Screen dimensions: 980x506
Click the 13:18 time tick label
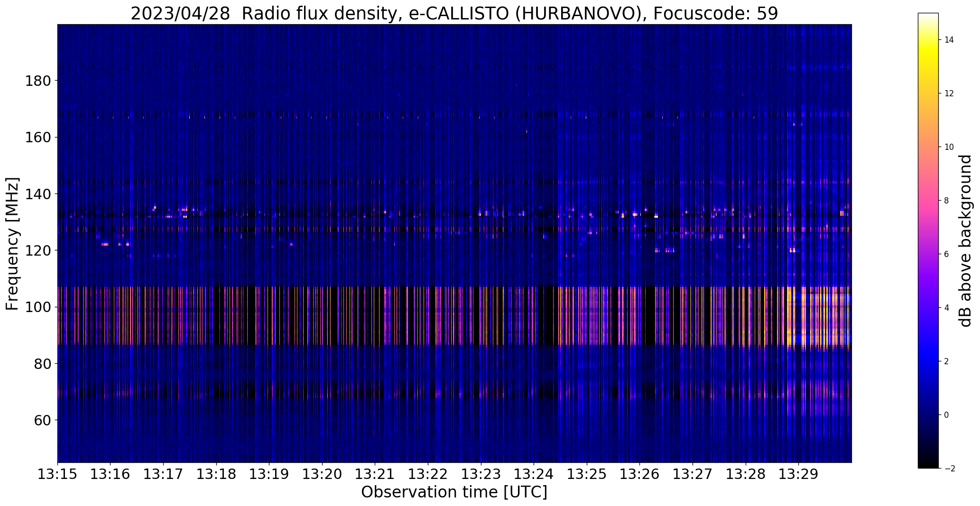pos(216,474)
